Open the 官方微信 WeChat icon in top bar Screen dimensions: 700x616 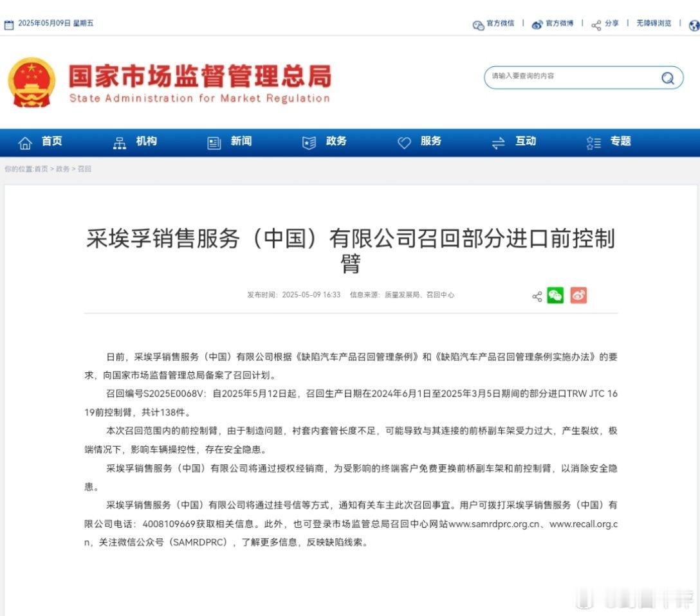[478, 26]
